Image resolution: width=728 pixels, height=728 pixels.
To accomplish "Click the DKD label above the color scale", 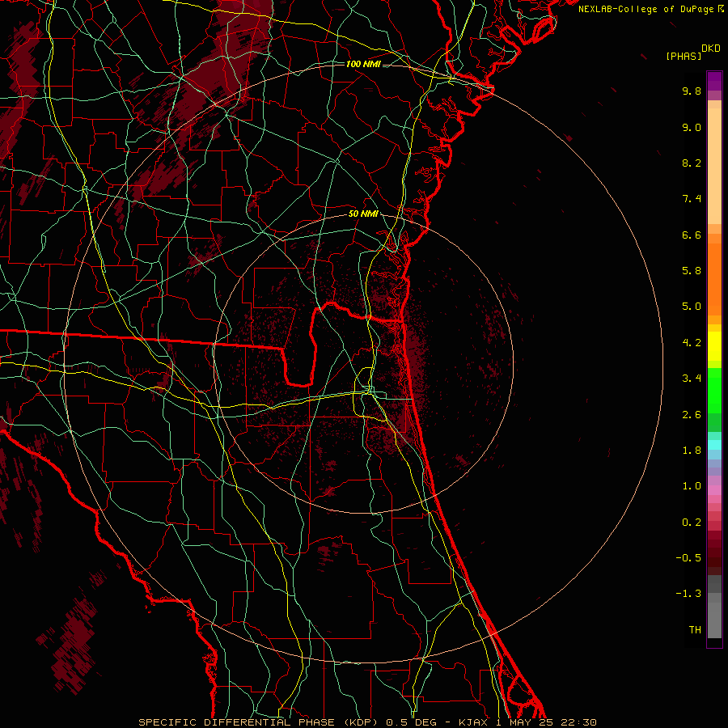I will [x=711, y=49].
